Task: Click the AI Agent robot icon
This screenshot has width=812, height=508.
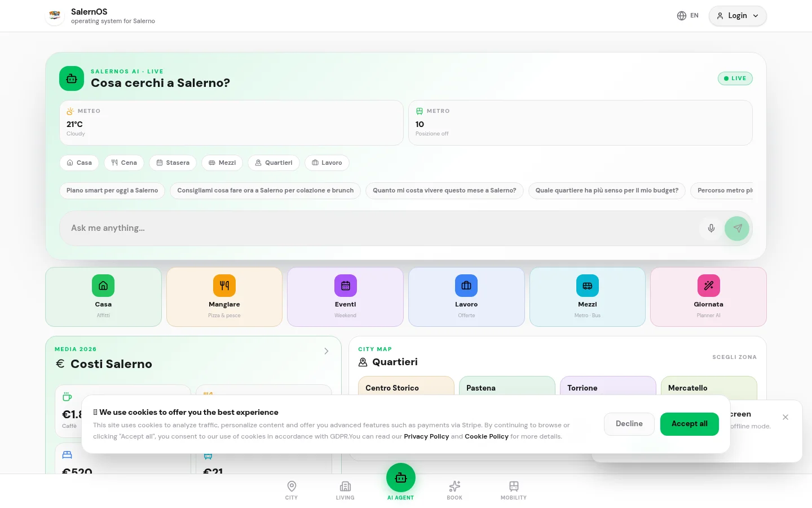Action: (401, 478)
